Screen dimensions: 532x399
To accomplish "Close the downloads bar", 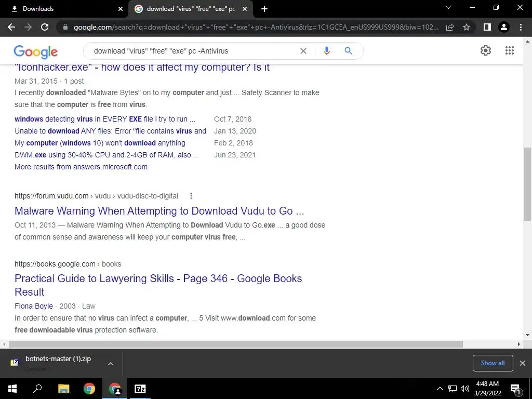I will pos(523,363).
